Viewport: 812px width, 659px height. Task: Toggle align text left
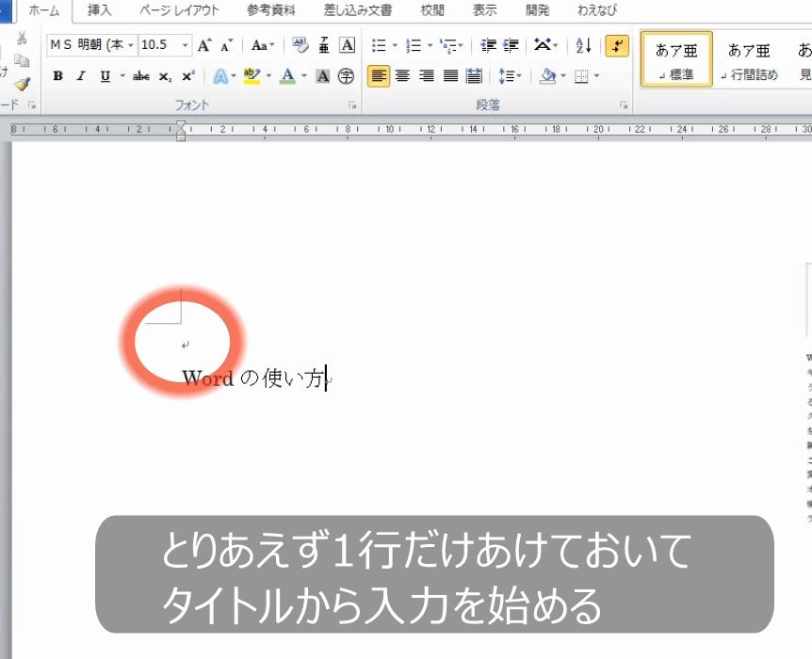click(x=379, y=76)
